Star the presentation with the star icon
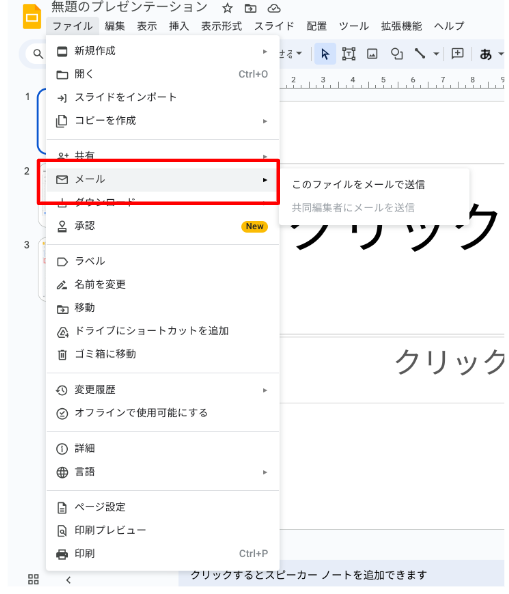Screen dimensions: 509x594 pyautogui.click(x=227, y=8)
